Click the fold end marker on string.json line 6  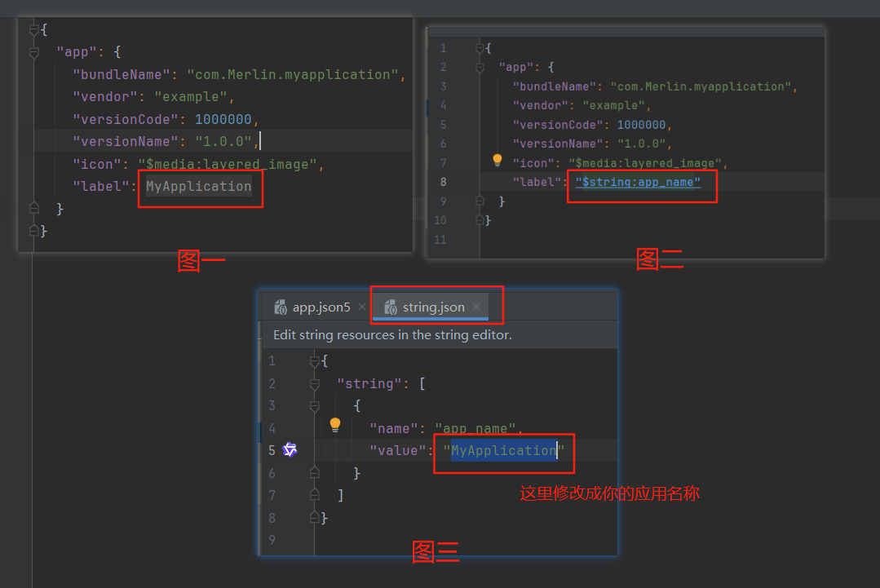coord(314,472)
